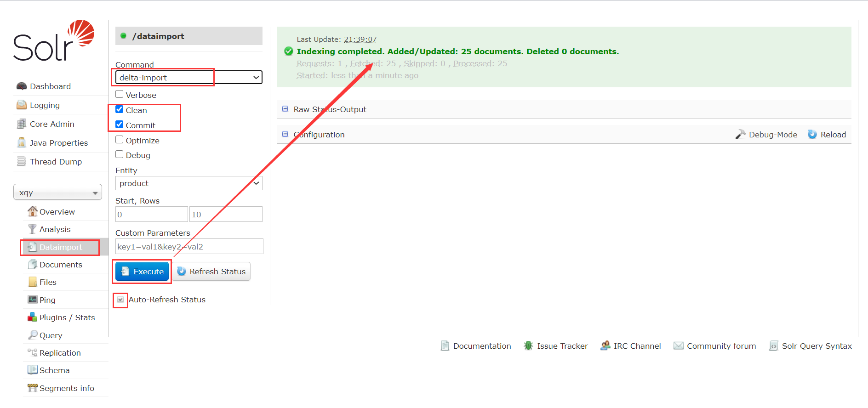Click the /dataimport handler heading

(x=188, y=36)
